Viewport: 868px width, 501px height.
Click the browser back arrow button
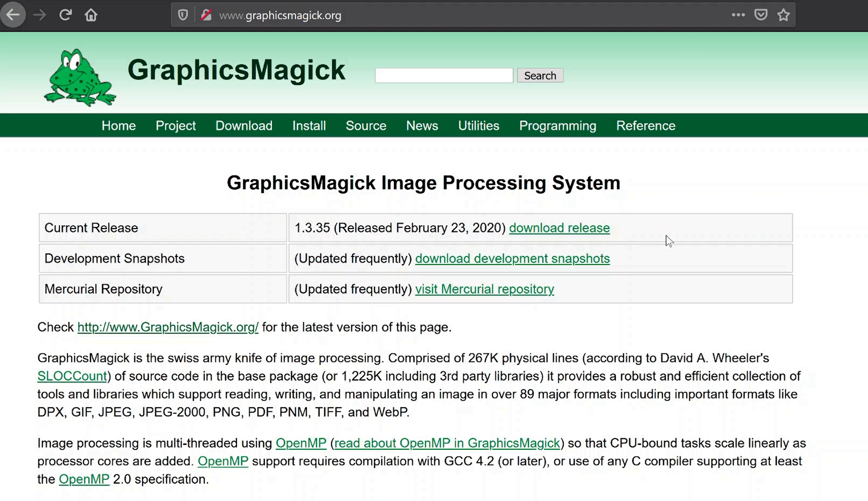[x=13, y=15]
